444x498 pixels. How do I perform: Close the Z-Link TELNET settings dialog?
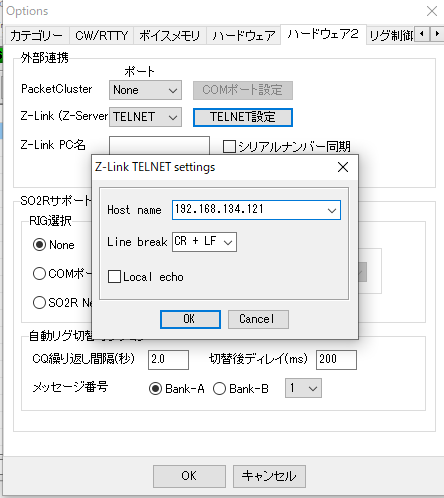pos(343,167)
